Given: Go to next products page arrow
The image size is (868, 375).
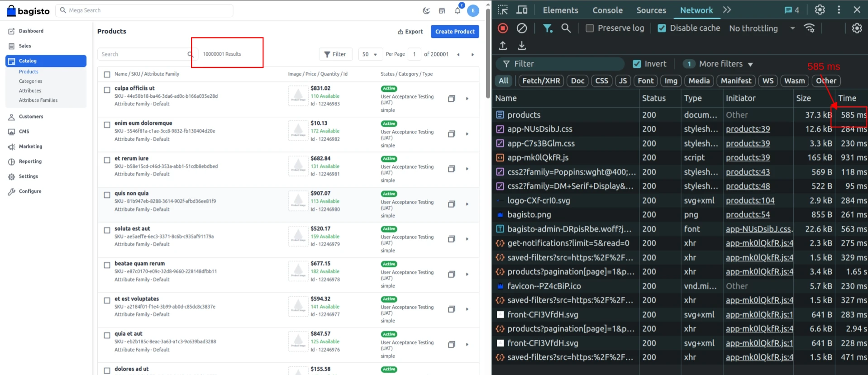Looking at the screenshot, I should [472, 54].
